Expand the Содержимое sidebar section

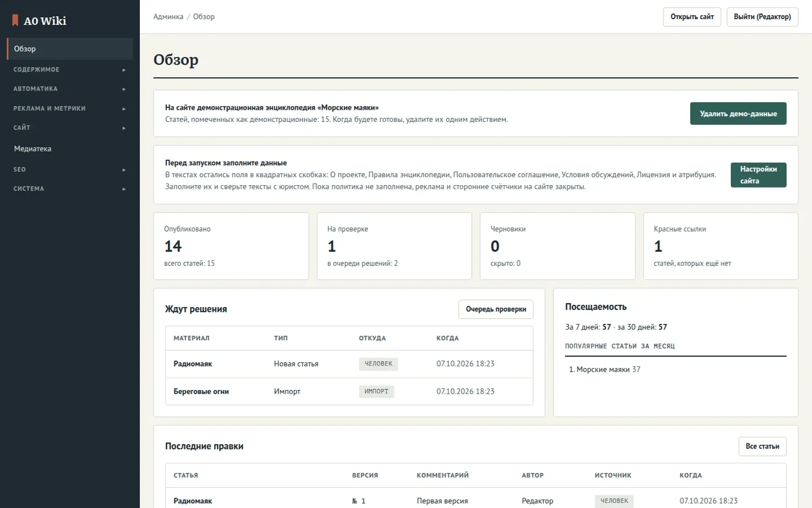click(70, 70)
